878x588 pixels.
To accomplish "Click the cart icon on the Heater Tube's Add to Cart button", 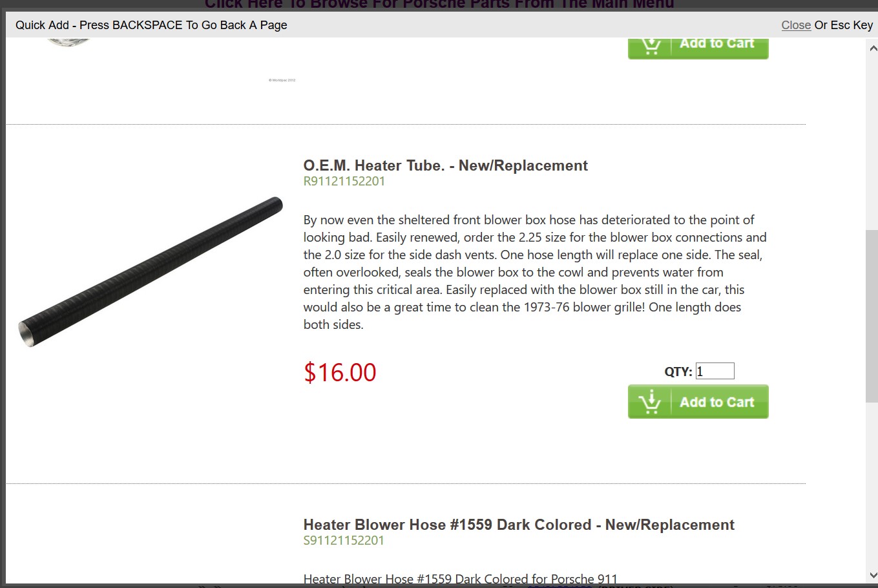I will pyautogui.click(x=650, y=402).
